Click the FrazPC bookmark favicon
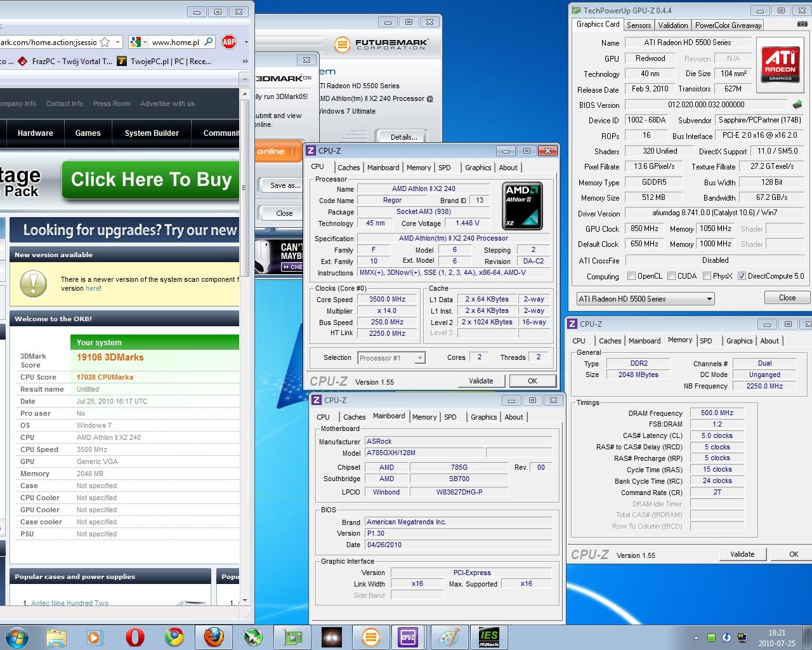Image resolution: width=812 pixels, height=650 pixels. 23,61
